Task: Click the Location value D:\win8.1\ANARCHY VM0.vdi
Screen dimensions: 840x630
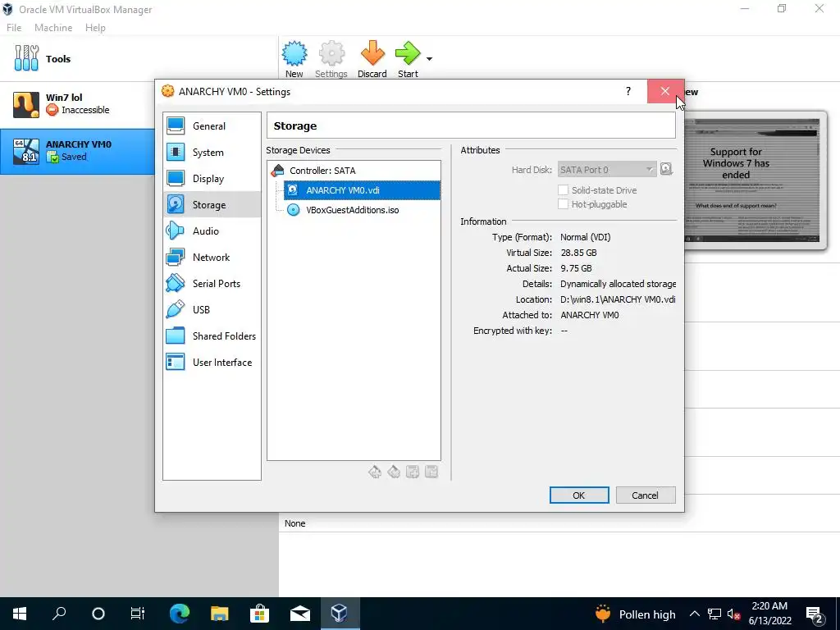Action: 618,299
